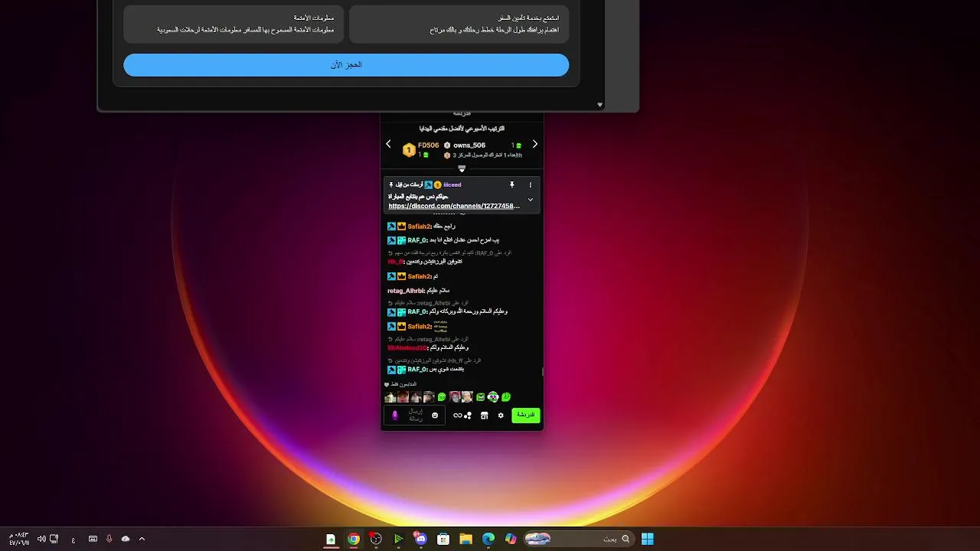Go to next leaderboard slide arrow
This screenshot has width=980, height=551.
point(535,144)
